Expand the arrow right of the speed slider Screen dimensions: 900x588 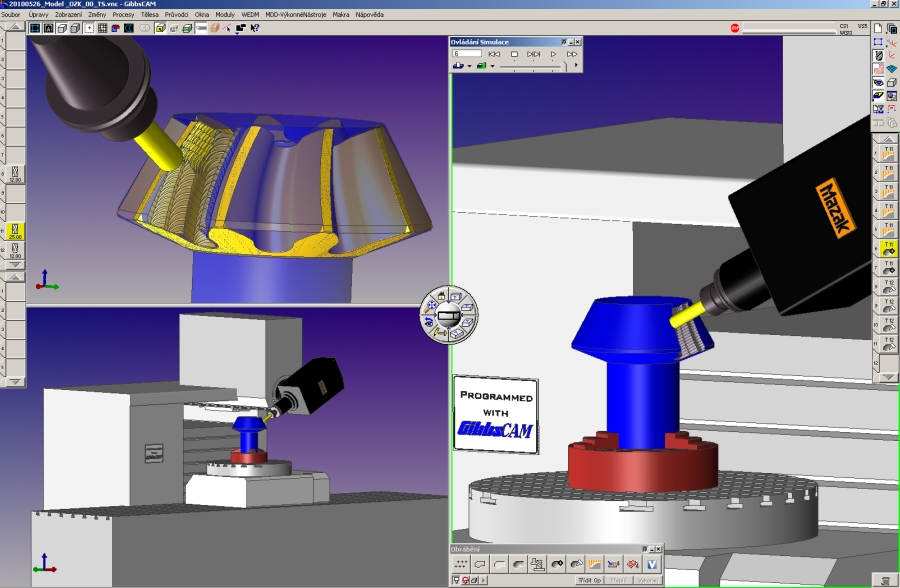point(575,66)
